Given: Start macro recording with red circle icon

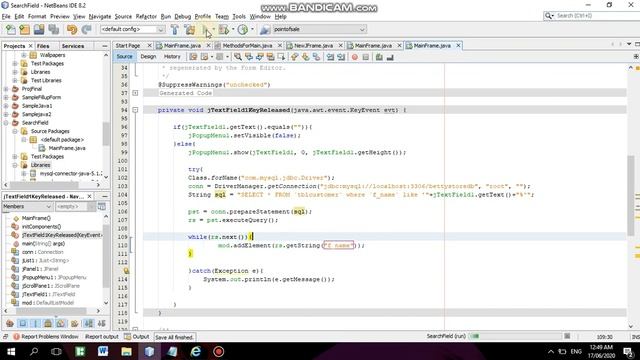Looking at the screenshot, I should [x=355, y=57].
